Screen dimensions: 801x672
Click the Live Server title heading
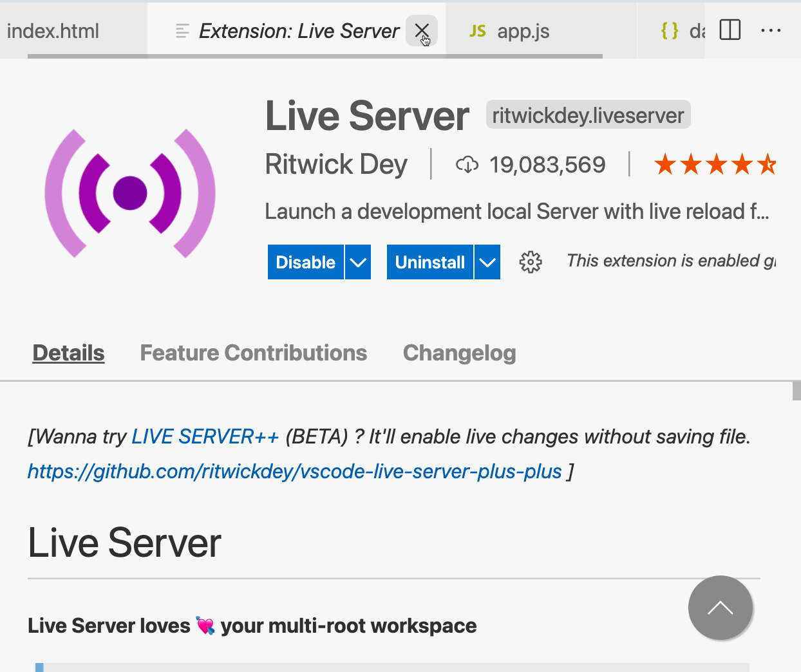367,116
